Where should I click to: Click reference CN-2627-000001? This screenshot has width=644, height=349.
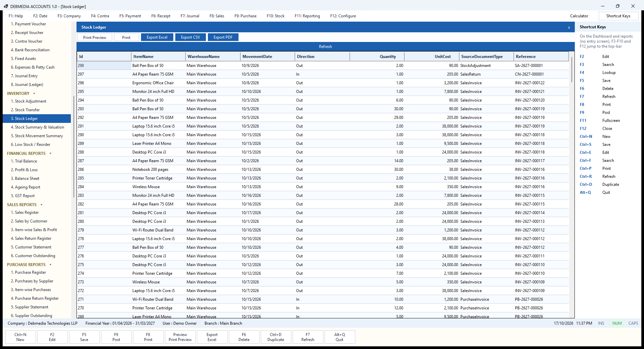(529, 74)
